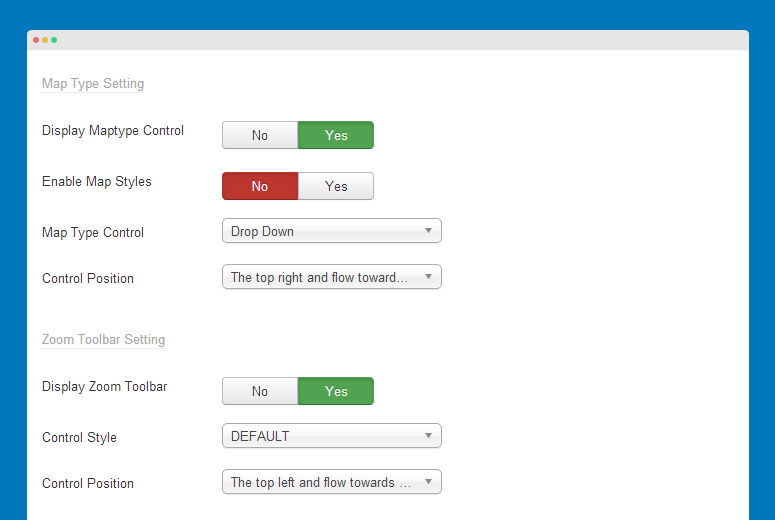Click the Control Style label

[80, 437]
